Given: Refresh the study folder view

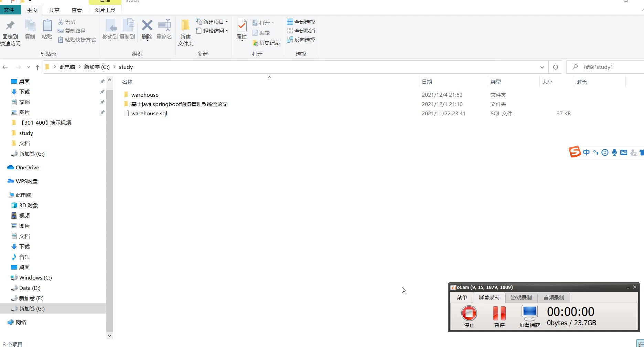Looking at the screenshot, I should tap(556, 67).
